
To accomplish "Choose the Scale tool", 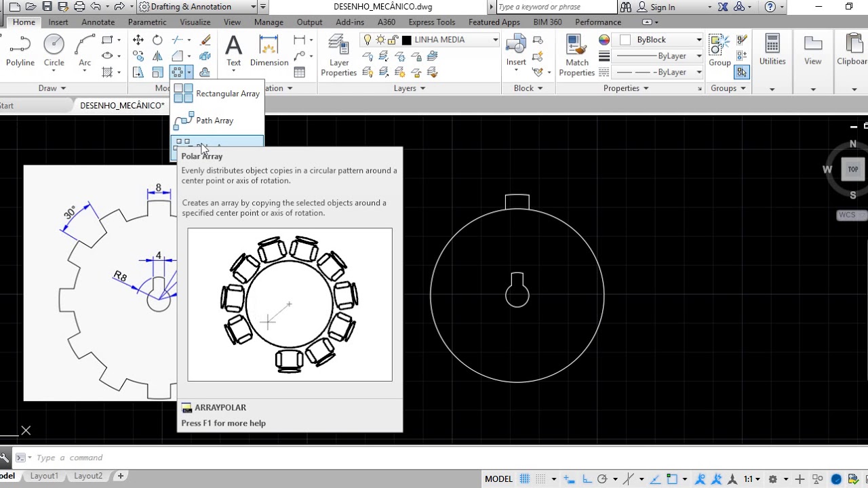I will coord(157,73).
